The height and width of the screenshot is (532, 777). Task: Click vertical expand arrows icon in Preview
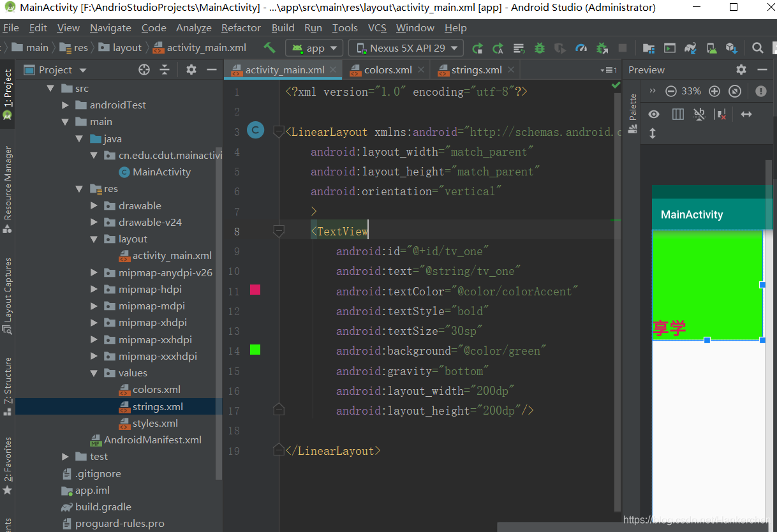(x=653, y=133)
